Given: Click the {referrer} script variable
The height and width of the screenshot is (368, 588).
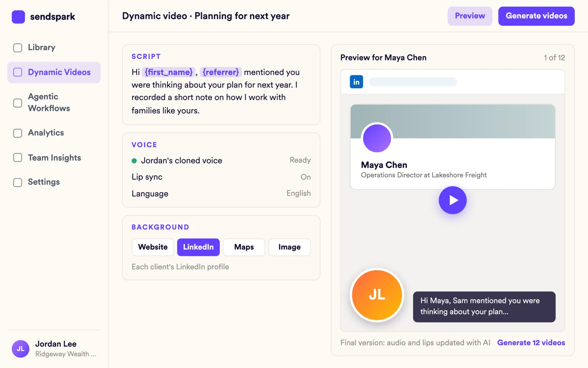Looking at the screenshot, I should click(221, 72).
